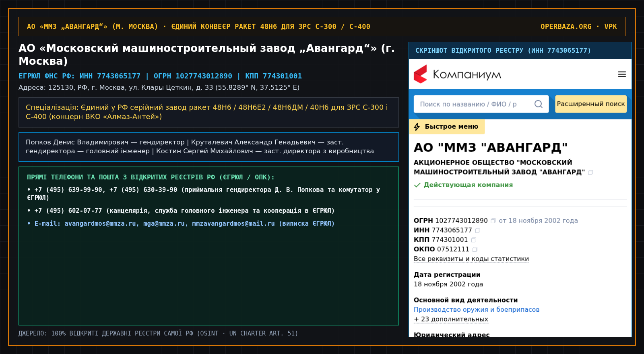Viewport: 644px width, 354px height.
Task: Click the 'Действующая компания' status label
Action: pyautogui.click(x=468, y=185)
